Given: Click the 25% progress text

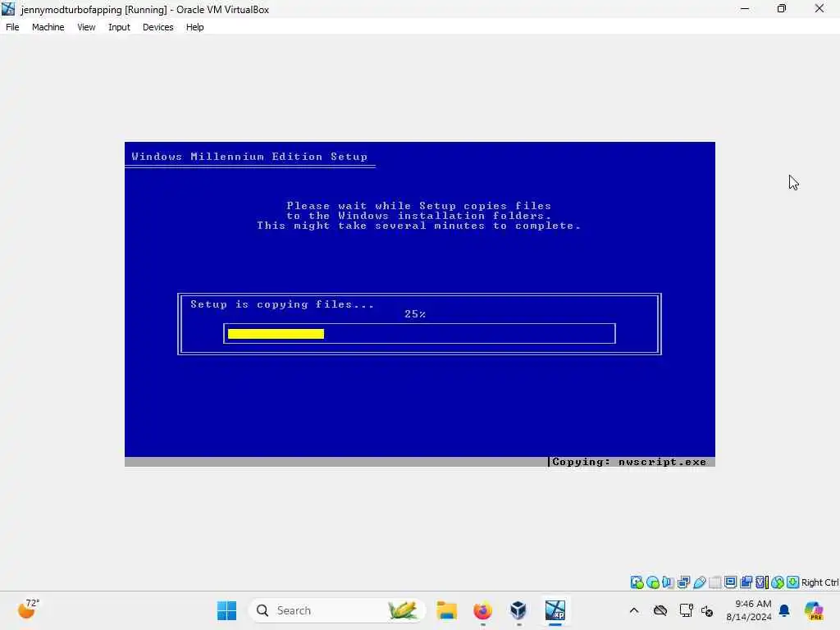Looking at the screenshot, I should pos(415,314).
